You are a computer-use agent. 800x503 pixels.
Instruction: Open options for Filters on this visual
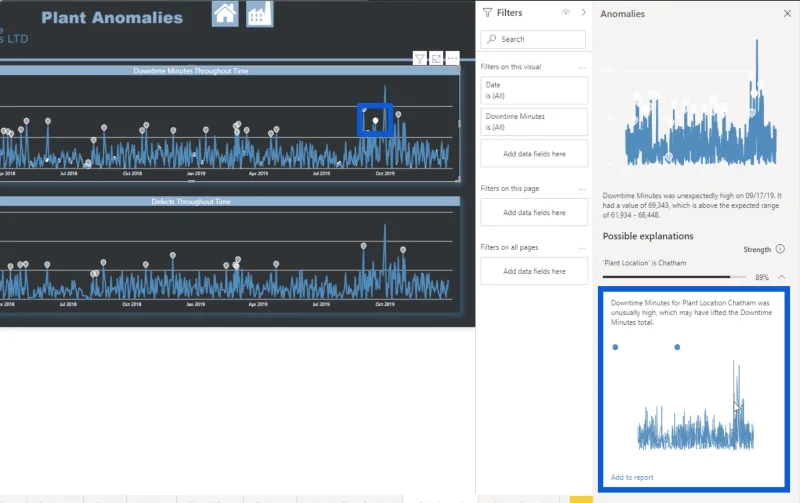tap(582, 67)
